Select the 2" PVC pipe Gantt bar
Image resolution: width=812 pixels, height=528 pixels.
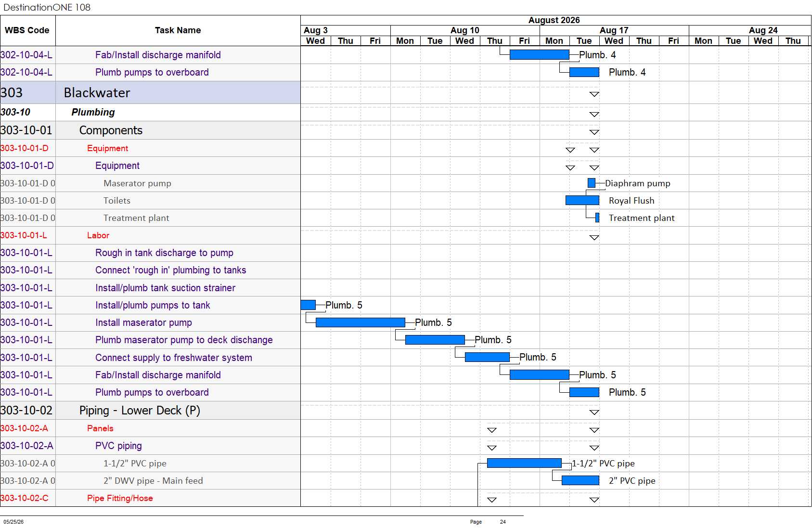click(x=580, y=480)
